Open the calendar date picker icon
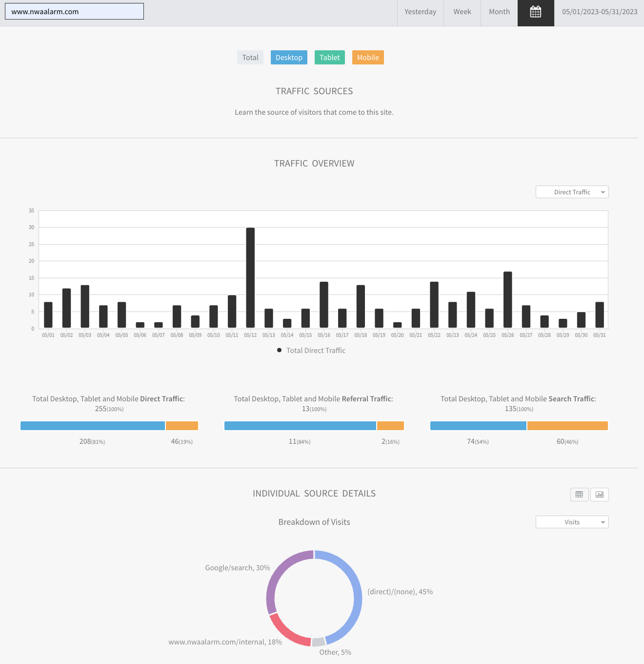Screen dimensions: 644x664 pyautogui.click(x=536, y=12)
